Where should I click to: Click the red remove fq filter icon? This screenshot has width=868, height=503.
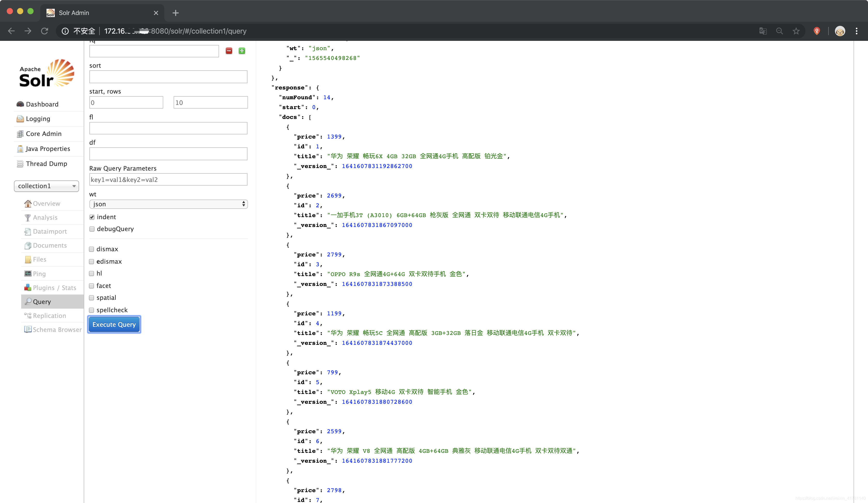(229, 51)
